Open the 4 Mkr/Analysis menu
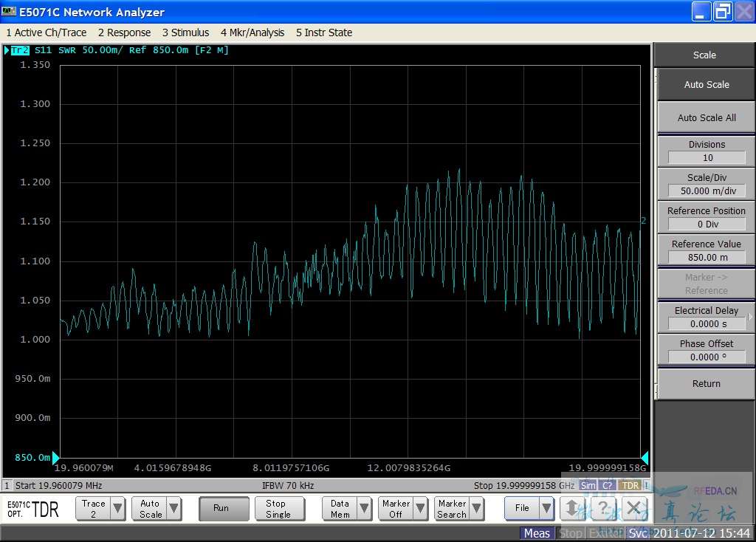This screenshot has width=756, height=542. [252, 32]
